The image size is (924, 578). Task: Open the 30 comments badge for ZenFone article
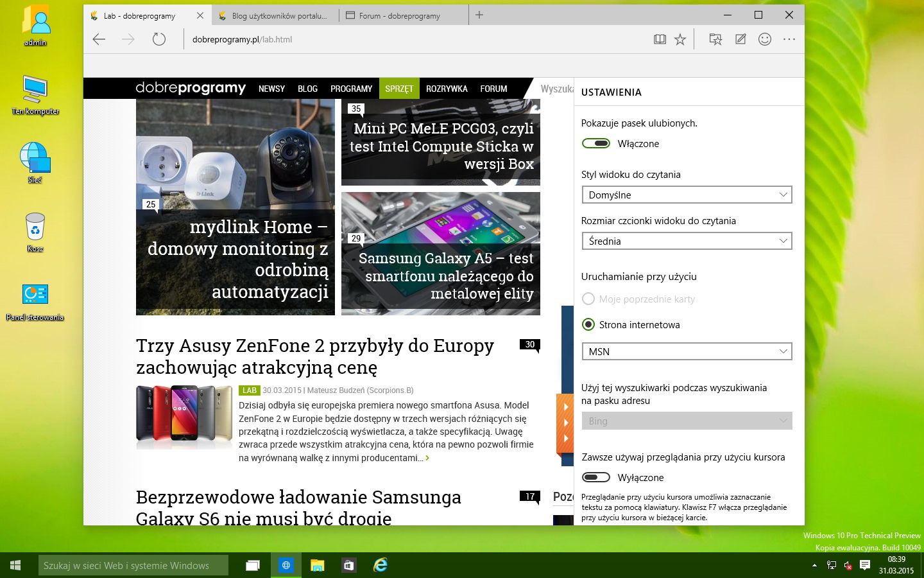coord(530,345)
